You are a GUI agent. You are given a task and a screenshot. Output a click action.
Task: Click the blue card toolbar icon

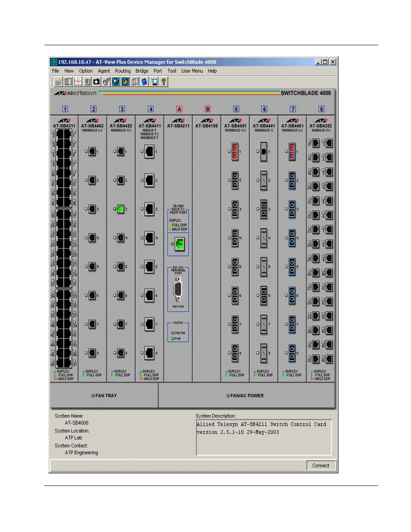tap(144, 82)
